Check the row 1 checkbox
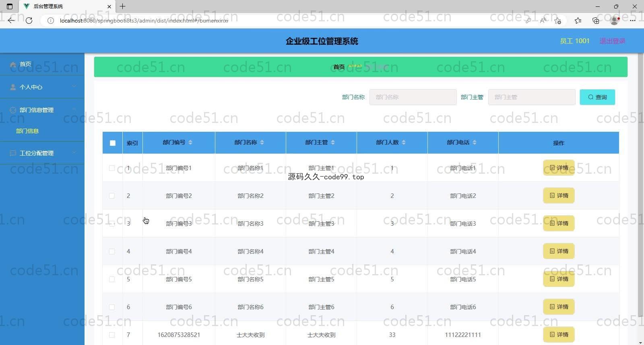Image resolution: width=644 pixels, height=345 pixels. tap(112, 168)
